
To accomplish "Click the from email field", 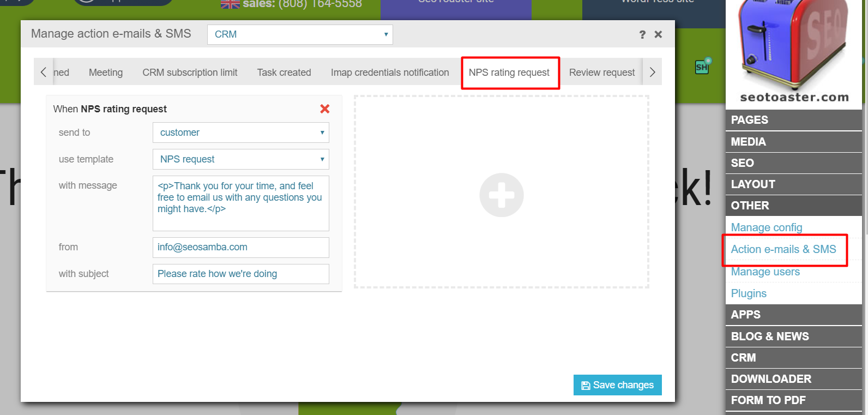I will click(241, 247).
